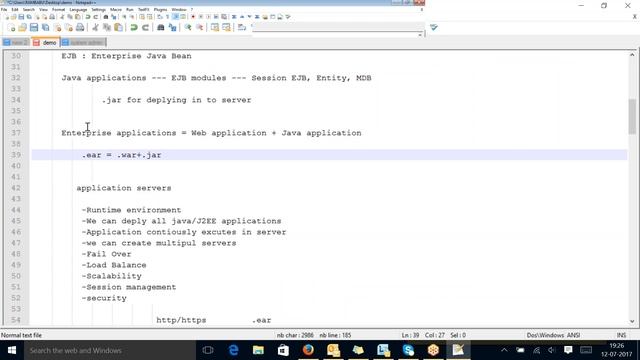
Task: Open File Explorer from the taskbar
Action: 258,350
